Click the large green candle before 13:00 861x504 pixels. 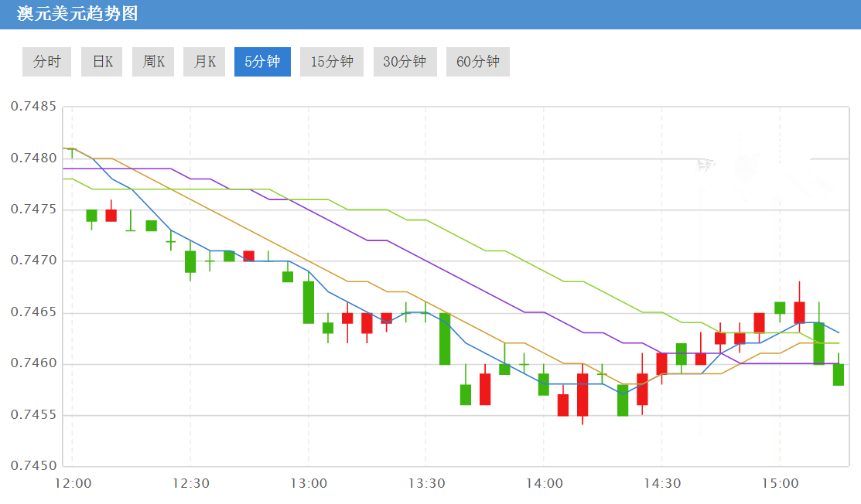tap(308, 301)
